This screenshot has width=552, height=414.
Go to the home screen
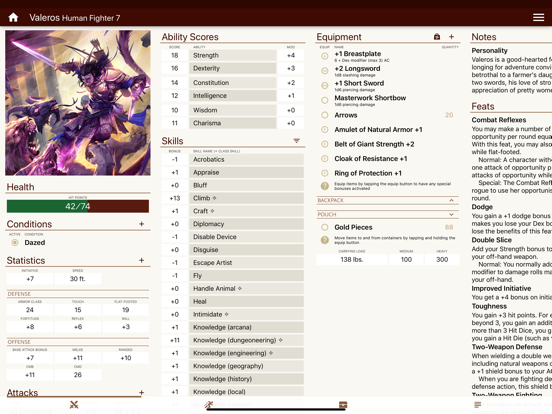[x=13, y=17]
